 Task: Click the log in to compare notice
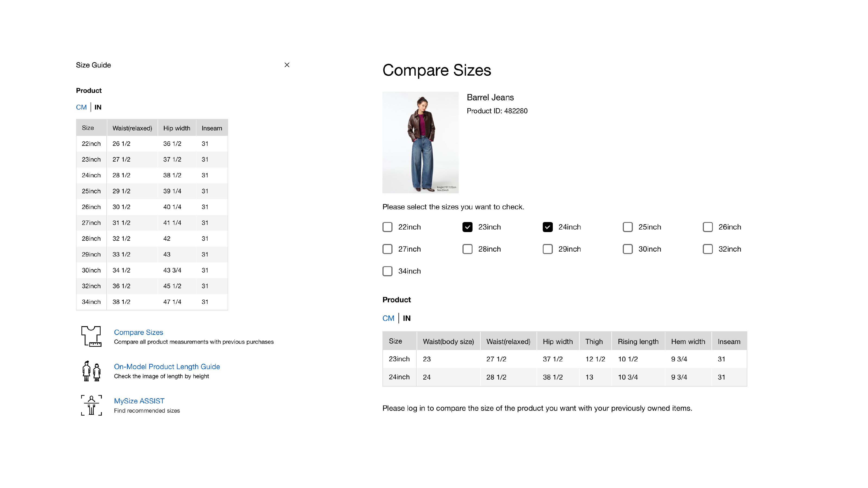click(x=537, y=408)
